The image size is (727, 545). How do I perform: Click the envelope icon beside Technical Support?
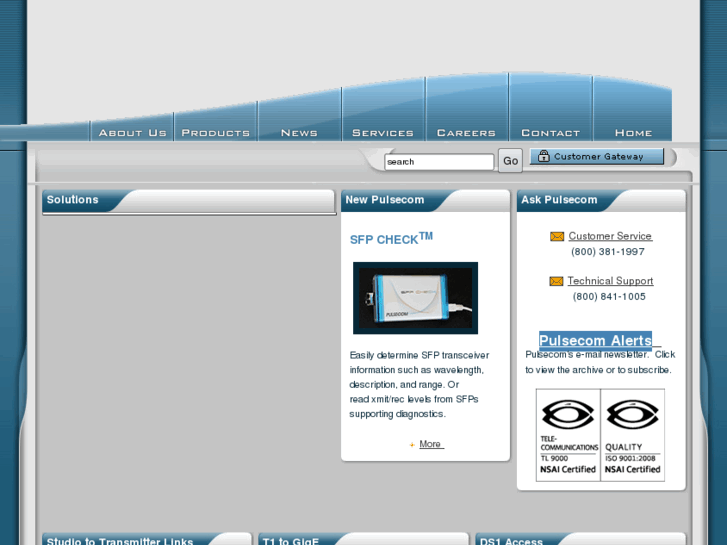coord(556,281)
